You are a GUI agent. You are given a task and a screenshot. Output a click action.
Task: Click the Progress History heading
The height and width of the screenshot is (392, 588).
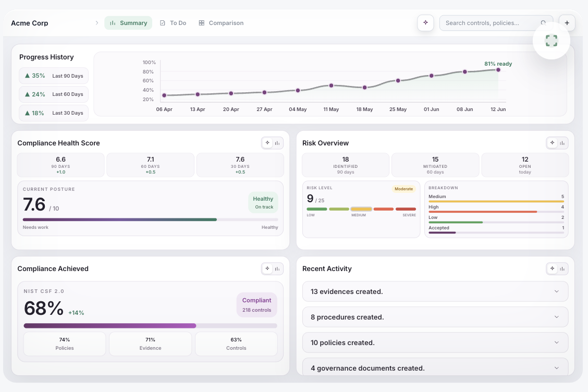[x=46, y=57]
